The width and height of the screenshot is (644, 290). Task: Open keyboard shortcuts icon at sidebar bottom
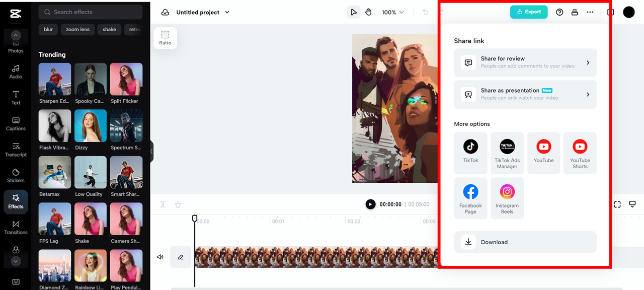[16, 281]
